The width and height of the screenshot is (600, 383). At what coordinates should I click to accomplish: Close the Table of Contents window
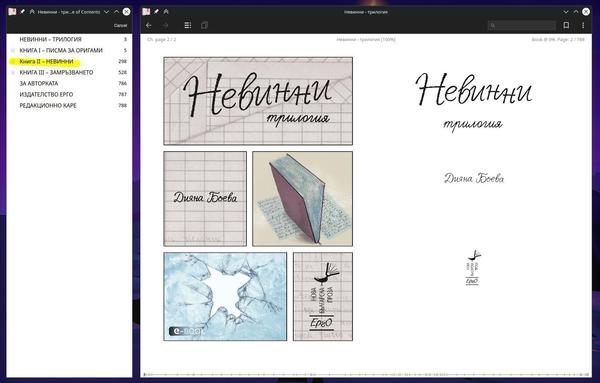point(126,12)
